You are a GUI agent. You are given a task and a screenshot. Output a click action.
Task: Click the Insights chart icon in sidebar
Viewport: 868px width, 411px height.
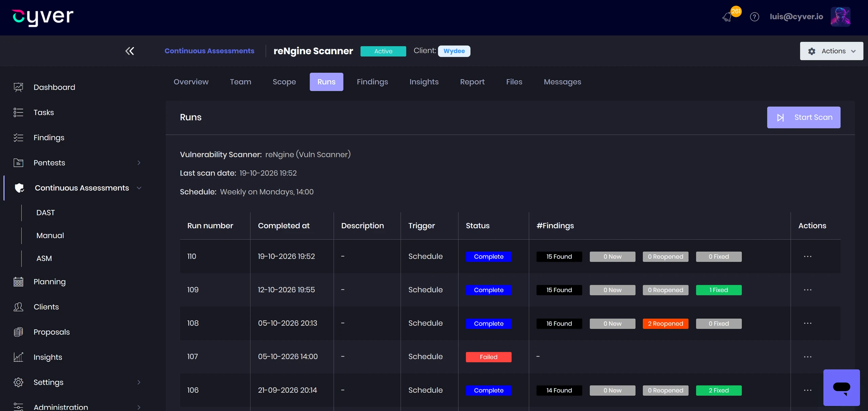pos(18,357)
